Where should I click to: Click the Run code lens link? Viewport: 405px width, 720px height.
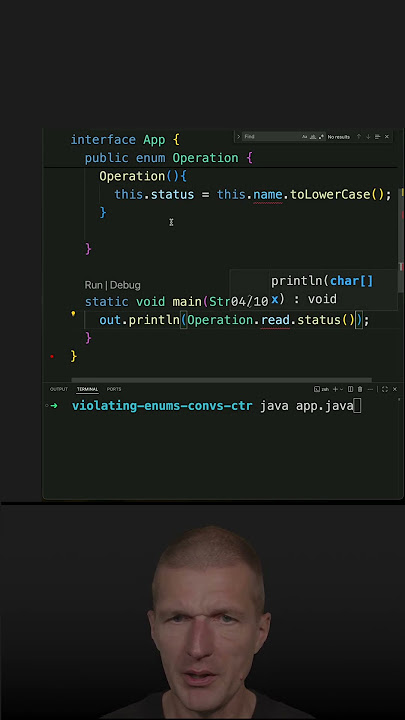pyautogui.click(x=93, y=285)
